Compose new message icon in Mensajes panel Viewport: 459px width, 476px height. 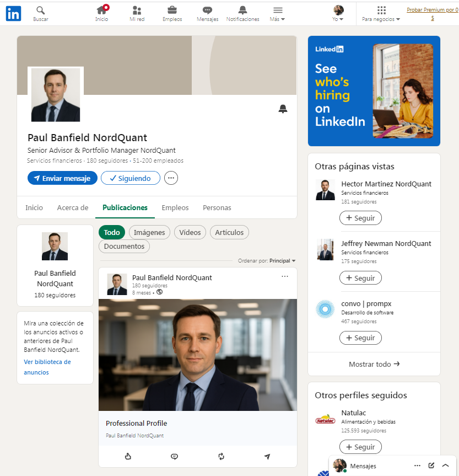[431, 466]
